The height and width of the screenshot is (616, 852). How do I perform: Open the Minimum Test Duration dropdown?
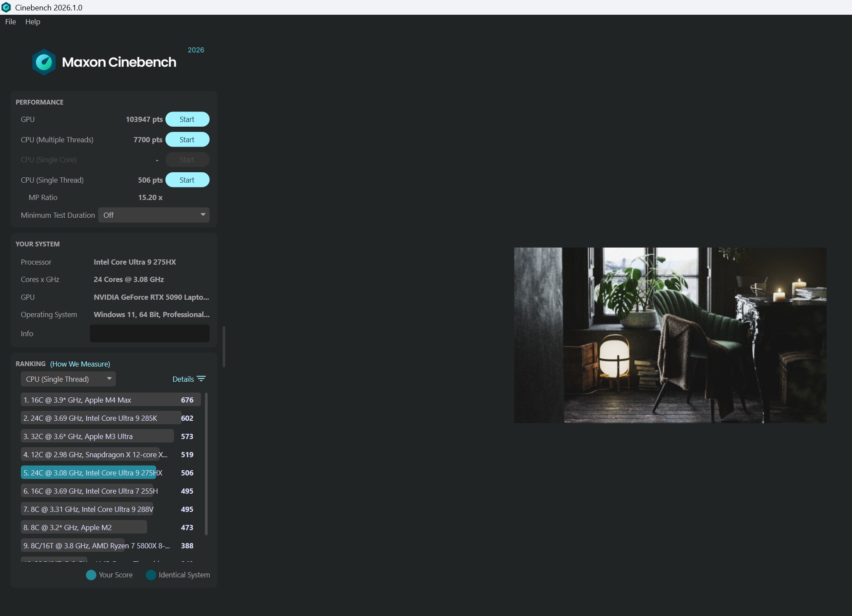pos(154,215)
